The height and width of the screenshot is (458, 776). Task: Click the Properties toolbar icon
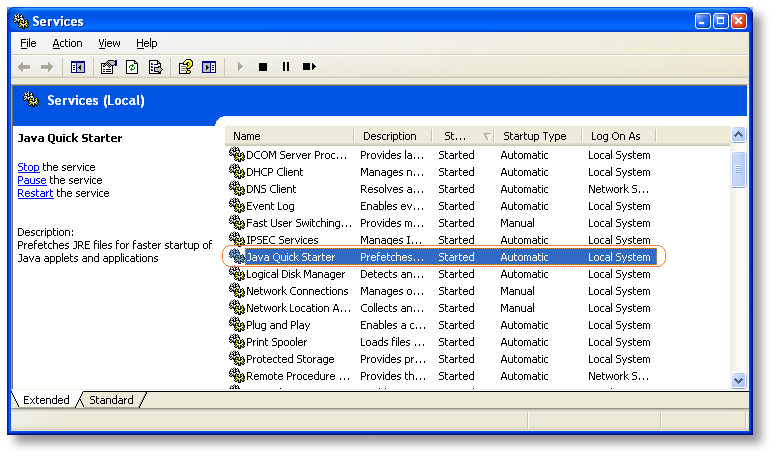point(108,67)
